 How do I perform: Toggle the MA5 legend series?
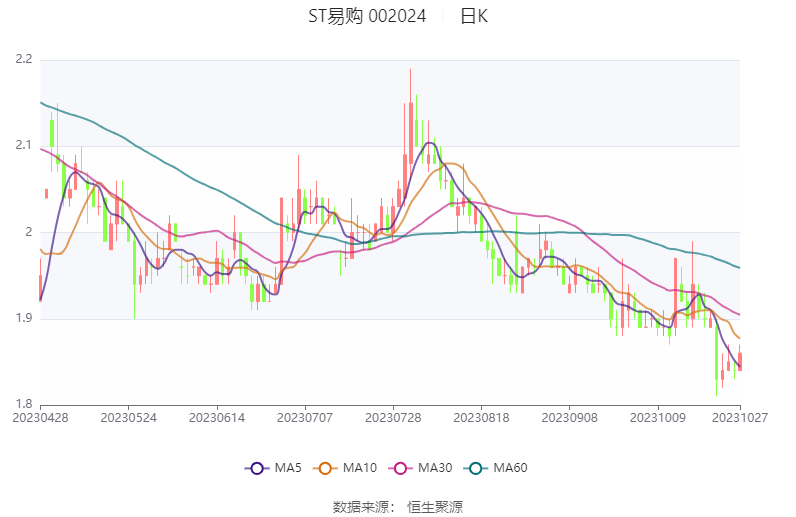pyautogui.click(x=273, y=468)
